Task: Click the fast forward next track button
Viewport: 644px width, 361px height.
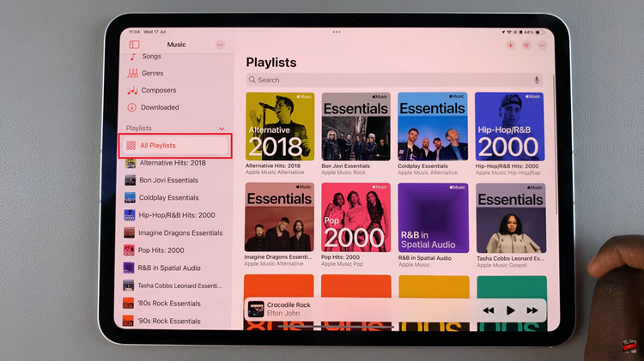Action: [x=532, y=310]
